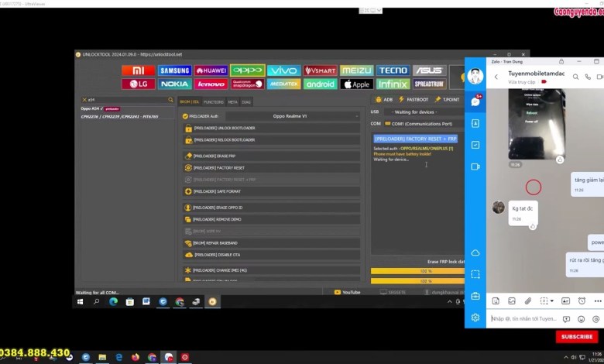Open the ADB mode button

[x=384, y=100]
